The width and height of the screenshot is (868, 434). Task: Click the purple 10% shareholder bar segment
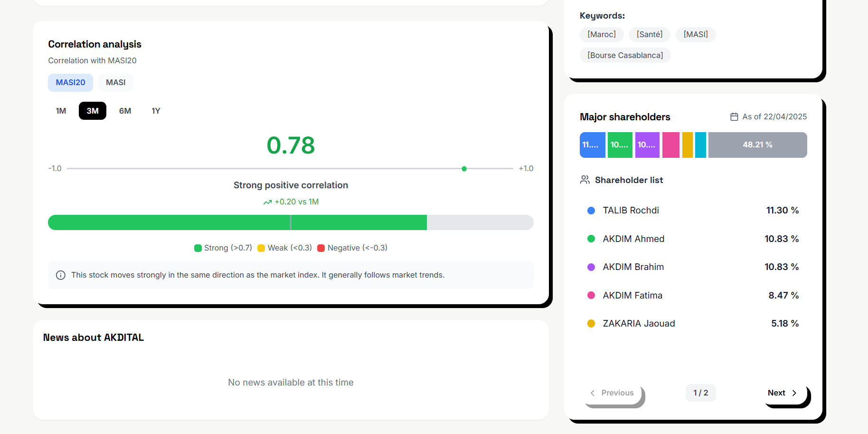pyautogui.click(x=647, y=145)
